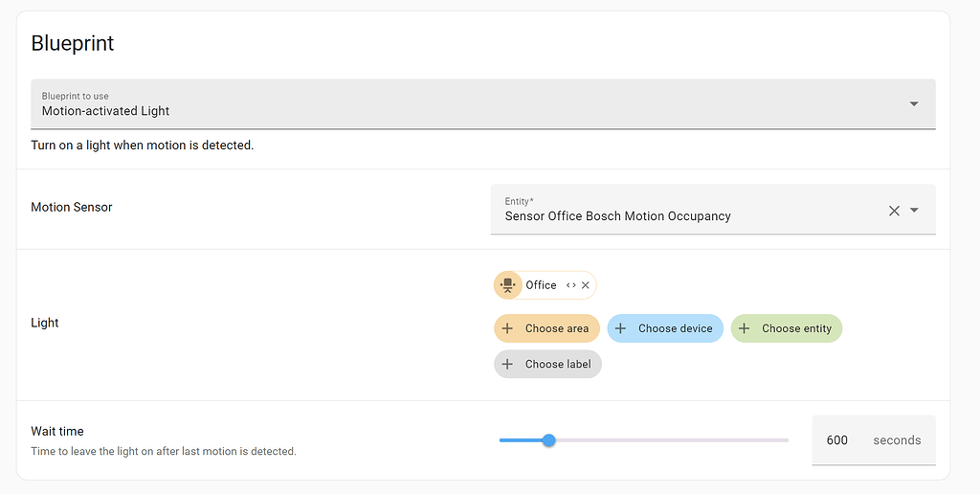Viewport: 980px width, 494px height.
Task: Open the Blueprint to use dropdown arrow
Action: pos(914,104)
